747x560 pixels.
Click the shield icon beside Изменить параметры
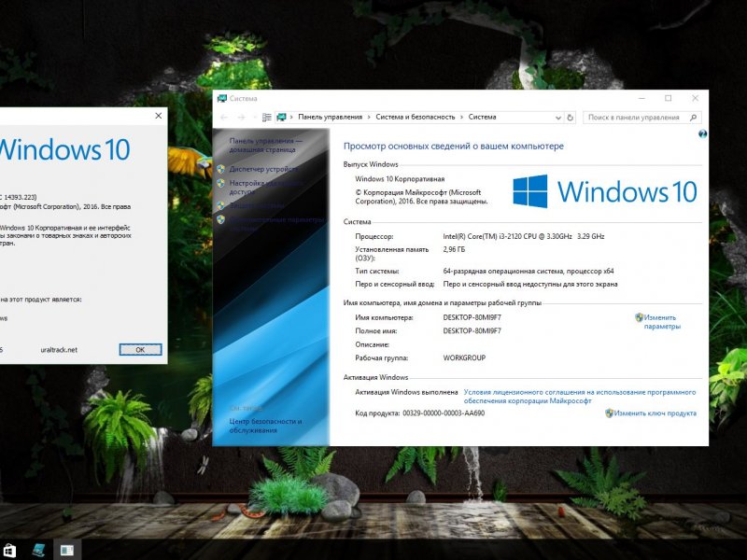point(639,317)
